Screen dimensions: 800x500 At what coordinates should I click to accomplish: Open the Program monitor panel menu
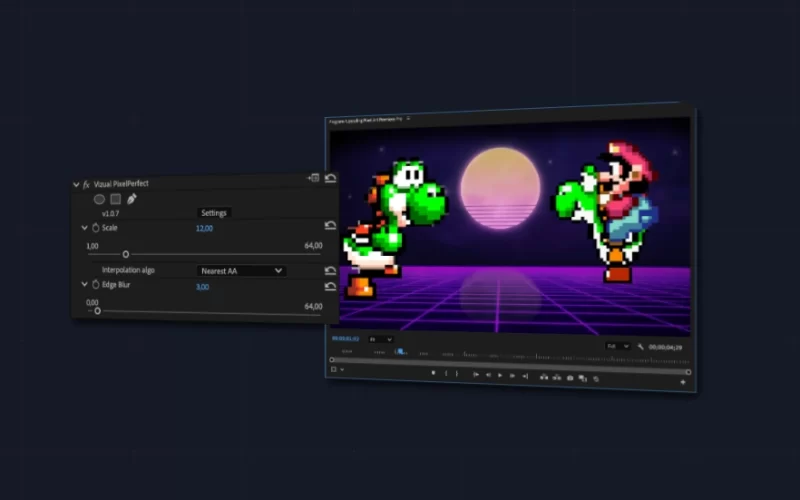tap(408, 118)
